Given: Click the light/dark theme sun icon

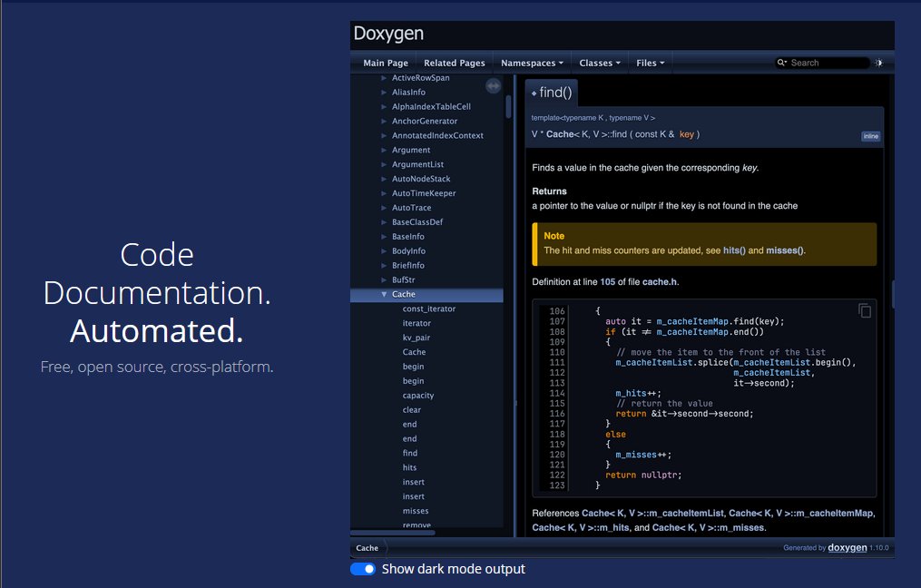Looking at the screenshot, I should tap(878, 63).
